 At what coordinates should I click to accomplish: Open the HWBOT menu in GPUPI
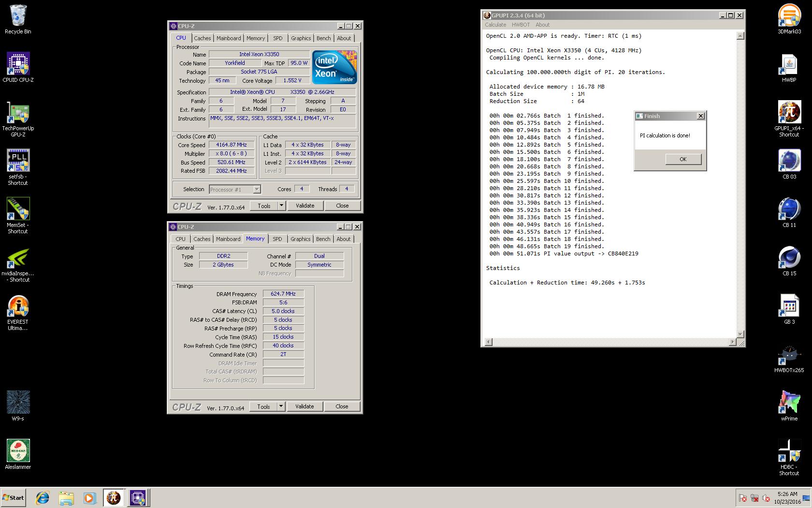pyautogui.click(x=521, y=25)
